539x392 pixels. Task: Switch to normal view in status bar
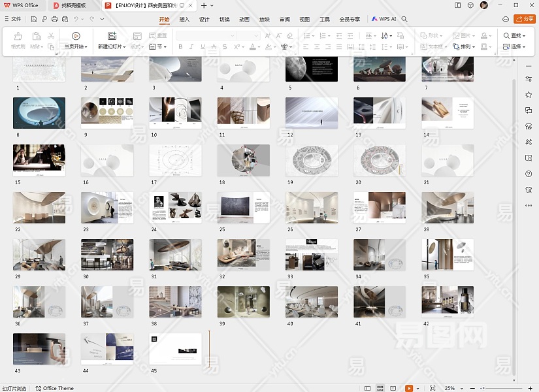click(x=368, y=388)
